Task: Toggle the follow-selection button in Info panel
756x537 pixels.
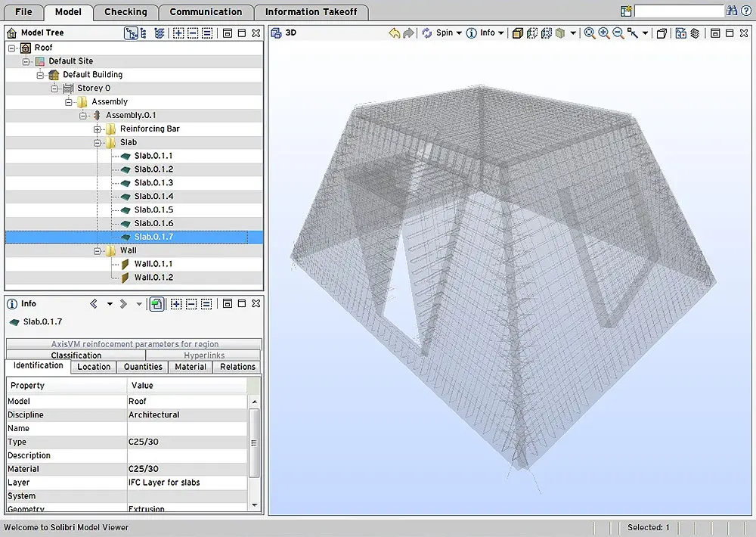Action: tap(156, 304)
